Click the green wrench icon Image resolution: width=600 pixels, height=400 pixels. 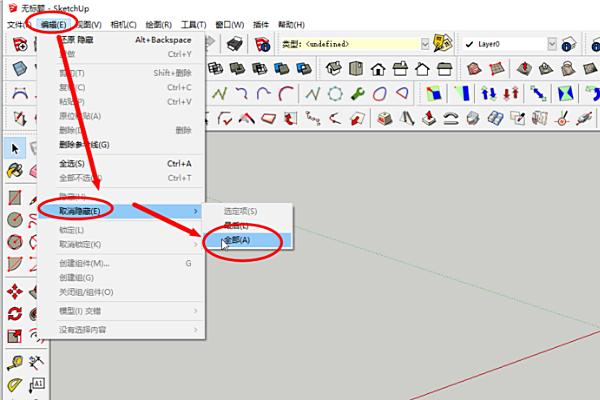357,94
